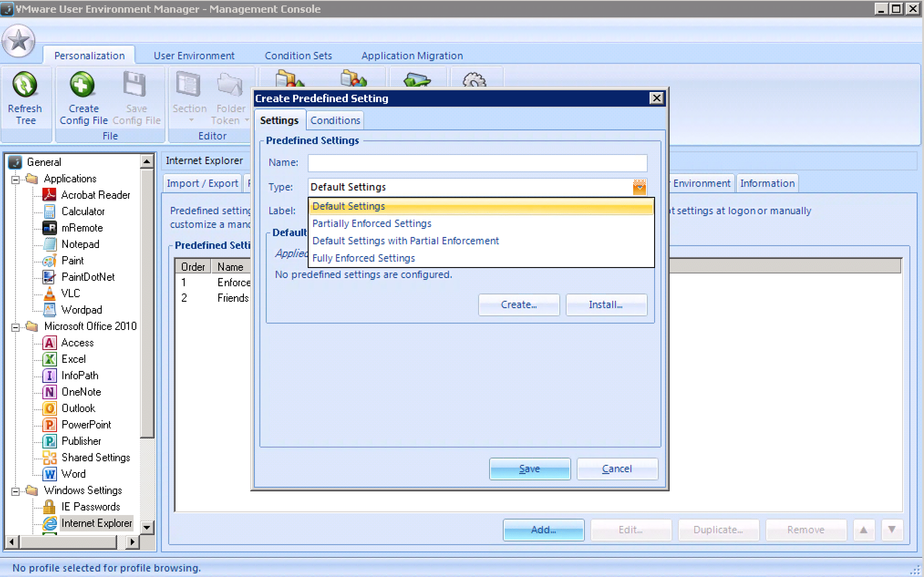Viewport: 924px width, 577px height.
Task: Click into the Name text field
Action: pyautogui.click(x=477, y=163)
